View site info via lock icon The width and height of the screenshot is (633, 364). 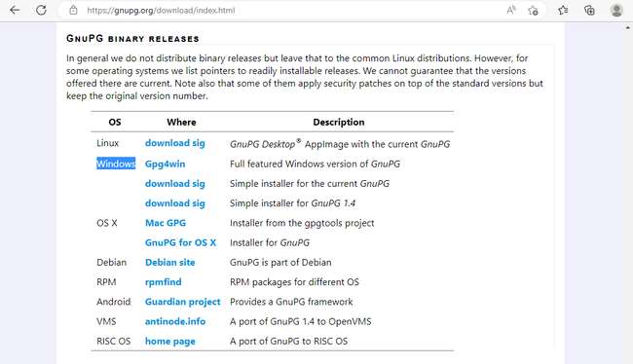click(73, 10)
